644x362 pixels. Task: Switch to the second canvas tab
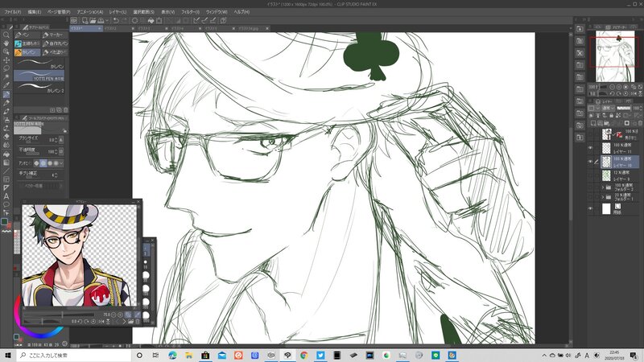118,28
